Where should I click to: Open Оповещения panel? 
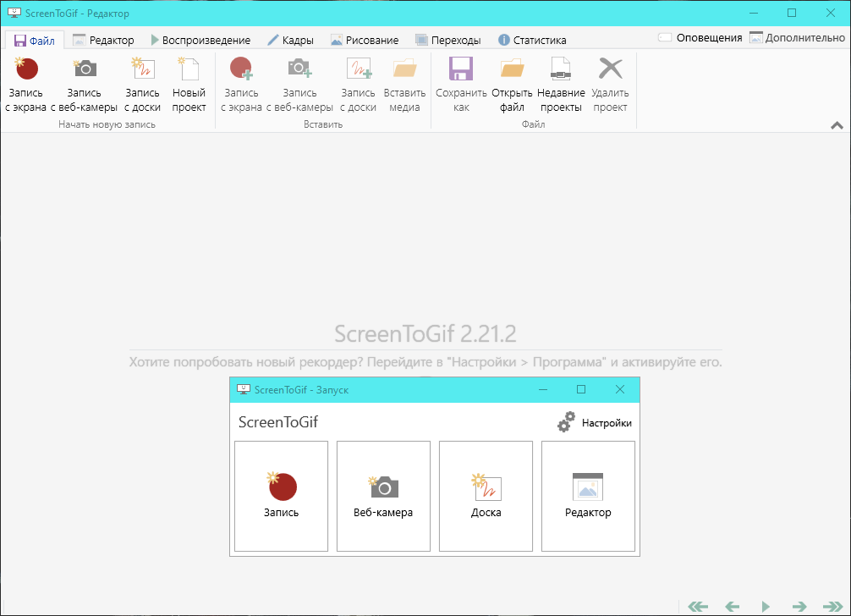pyautogui.click(x=700, y=38)
